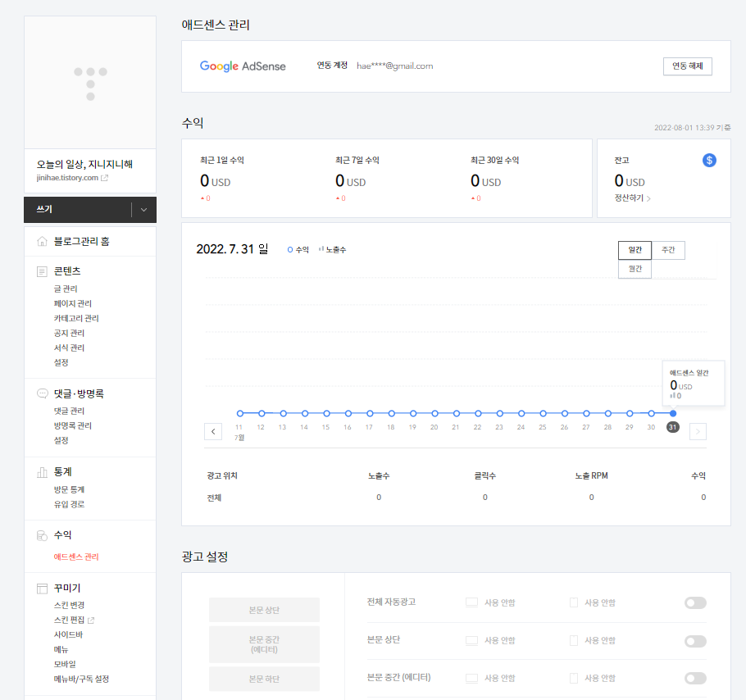The width and height of the screenshot is (746, 700).
Task: Go to next dates with chart right arrow
Action: [x=698, y=431]
